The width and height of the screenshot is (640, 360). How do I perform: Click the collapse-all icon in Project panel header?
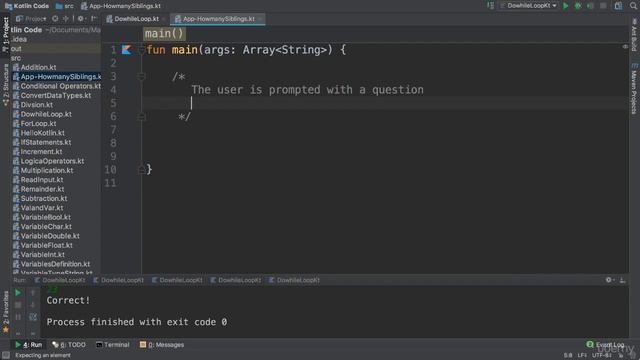pos(66,19)
